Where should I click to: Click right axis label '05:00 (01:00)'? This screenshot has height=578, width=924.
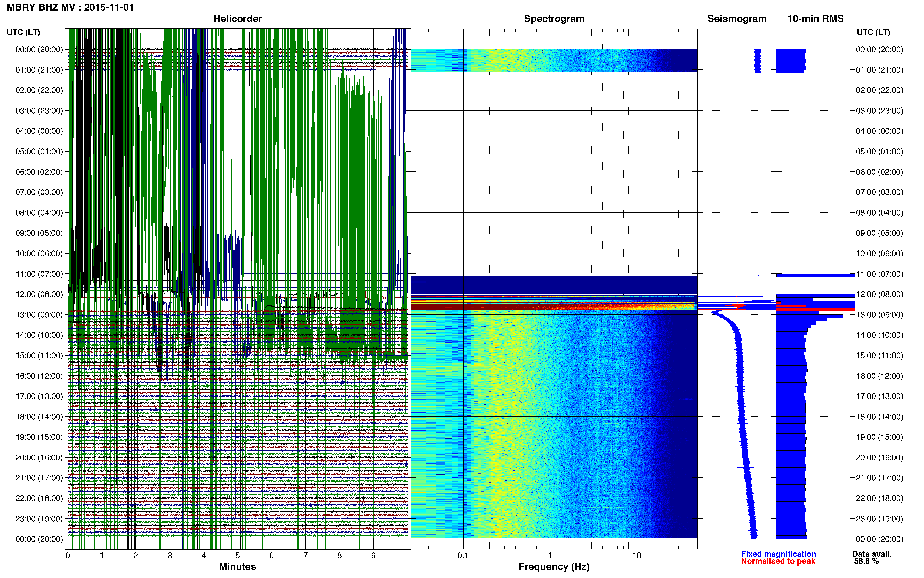(879, 151)
